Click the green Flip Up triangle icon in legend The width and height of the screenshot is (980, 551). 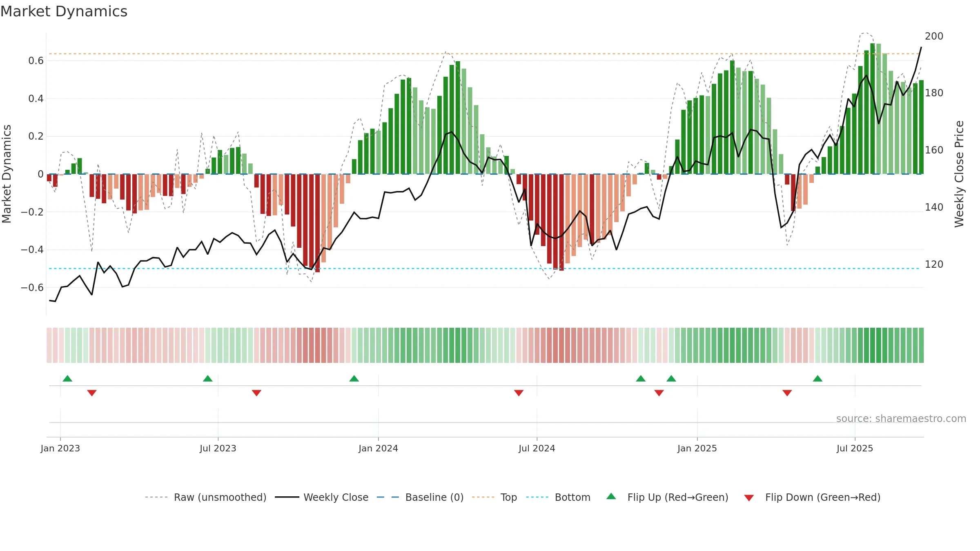pyautogui.click(x=611, y=496)
